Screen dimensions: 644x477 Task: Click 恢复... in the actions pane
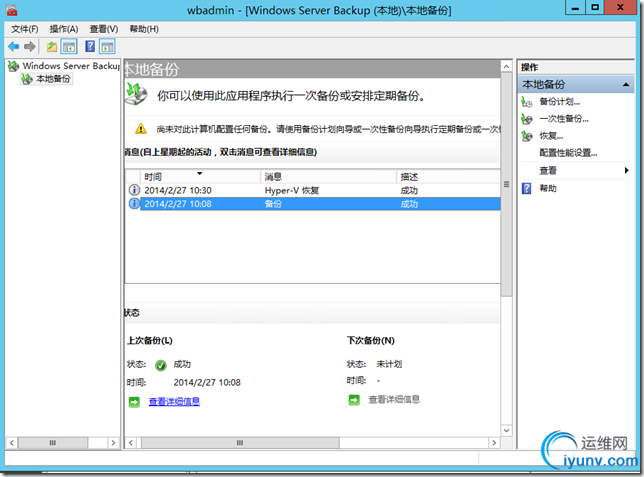551,136
